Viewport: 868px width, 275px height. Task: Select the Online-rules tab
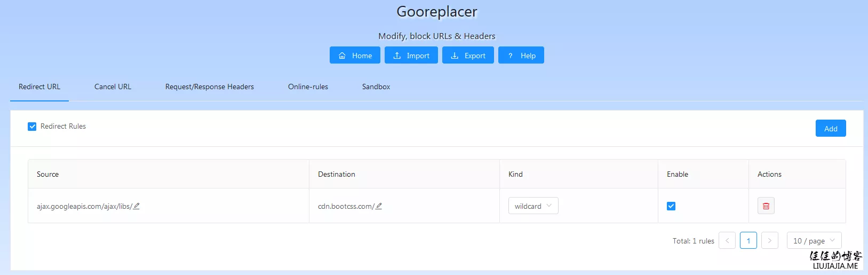tap(308, 87)
